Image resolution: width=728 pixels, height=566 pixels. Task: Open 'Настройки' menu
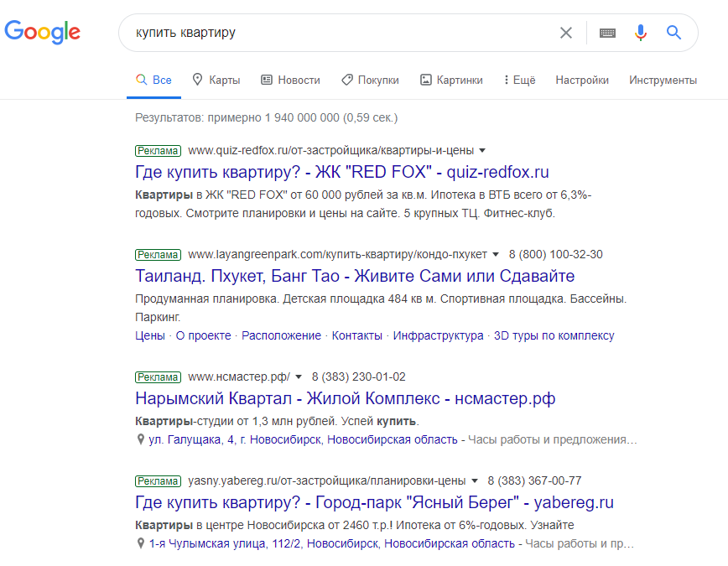pos(582,80)
